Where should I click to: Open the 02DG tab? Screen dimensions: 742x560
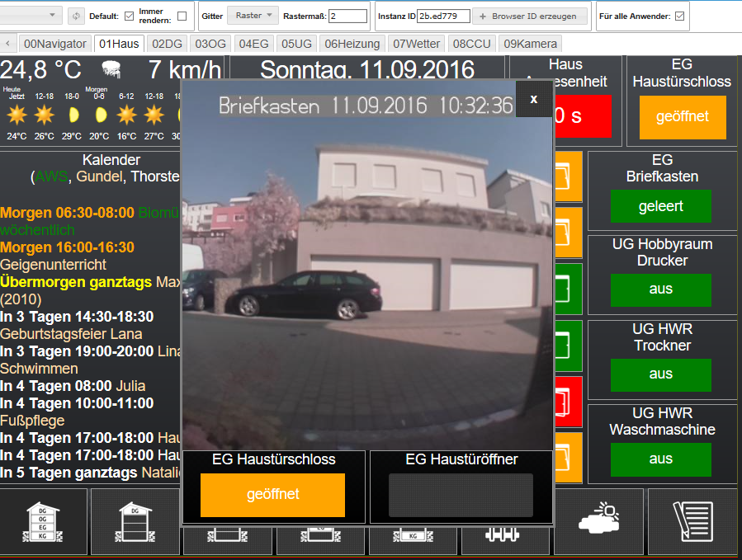(x=167, y=44)
